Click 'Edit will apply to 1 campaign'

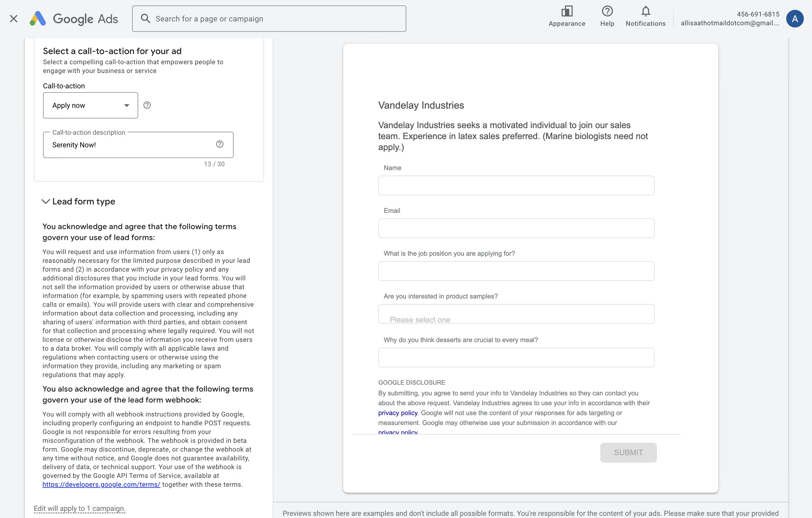tap(79, 509)
